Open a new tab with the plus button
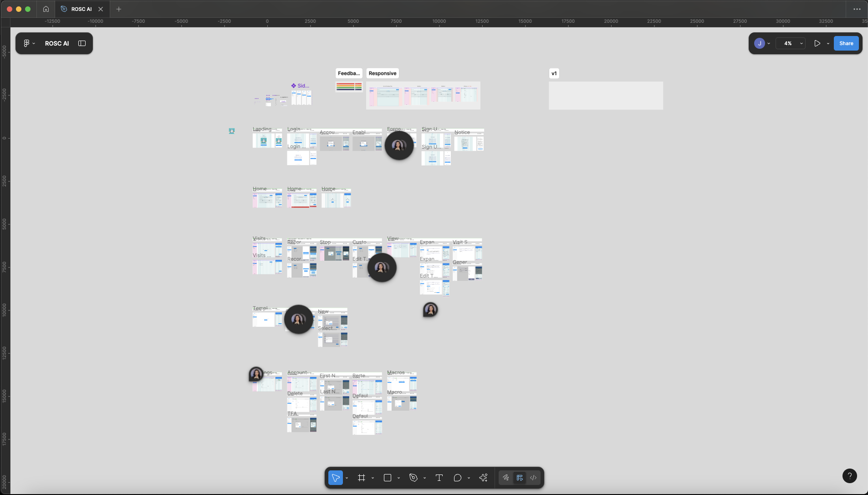868x495 pixels. [x=118, y=9]
